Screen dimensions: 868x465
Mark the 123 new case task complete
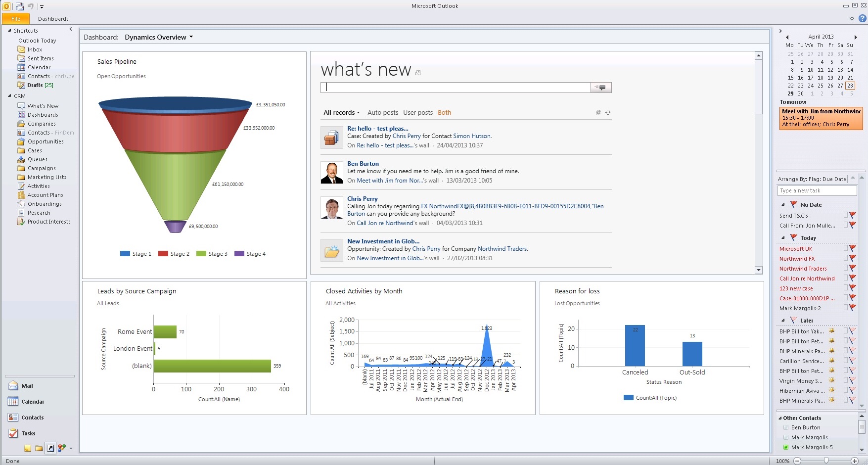click(x=845, y=288)
